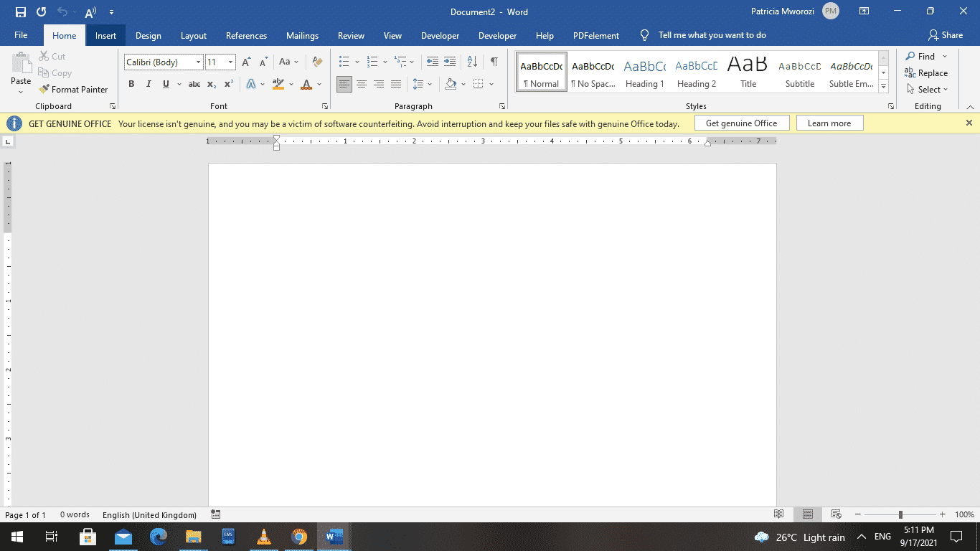Image resolution: width=980 pixels, height=551 pixels.
Task: Click the Sort icon in Paragraph group
Action: click(x=472, y=62)
